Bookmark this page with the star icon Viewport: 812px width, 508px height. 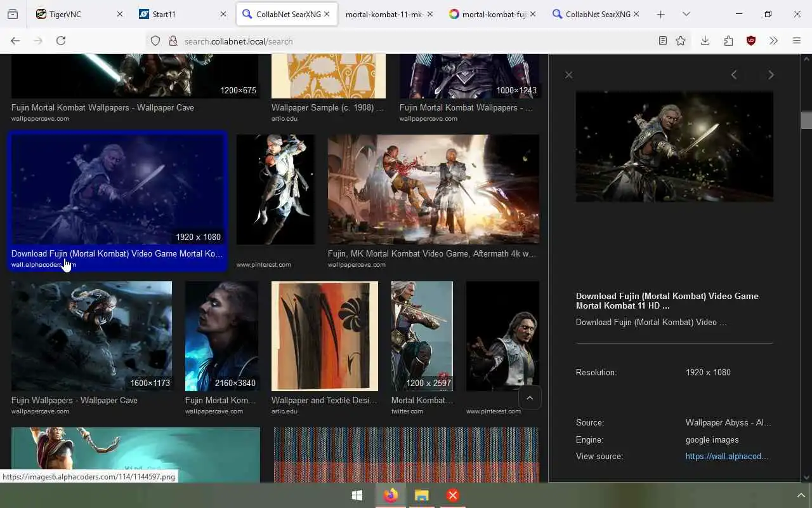click(681, 41)
